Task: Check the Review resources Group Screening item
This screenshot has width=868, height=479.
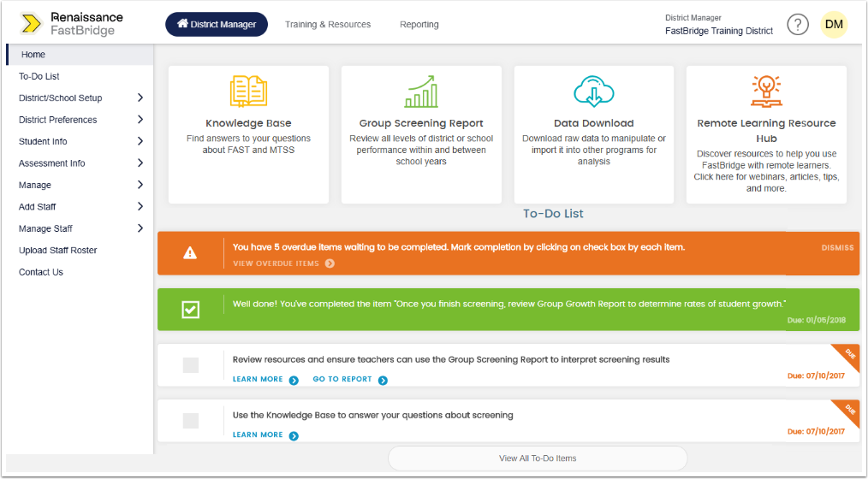Action: (x=190, y=365)
